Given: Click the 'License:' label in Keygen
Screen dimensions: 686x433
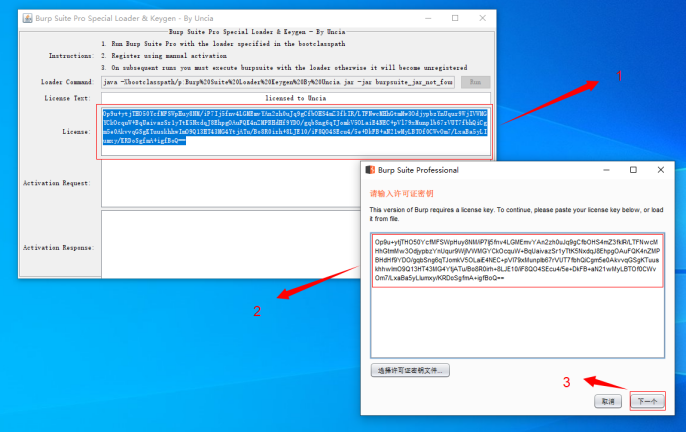Looking at the screenshot, I should point(77,132).
